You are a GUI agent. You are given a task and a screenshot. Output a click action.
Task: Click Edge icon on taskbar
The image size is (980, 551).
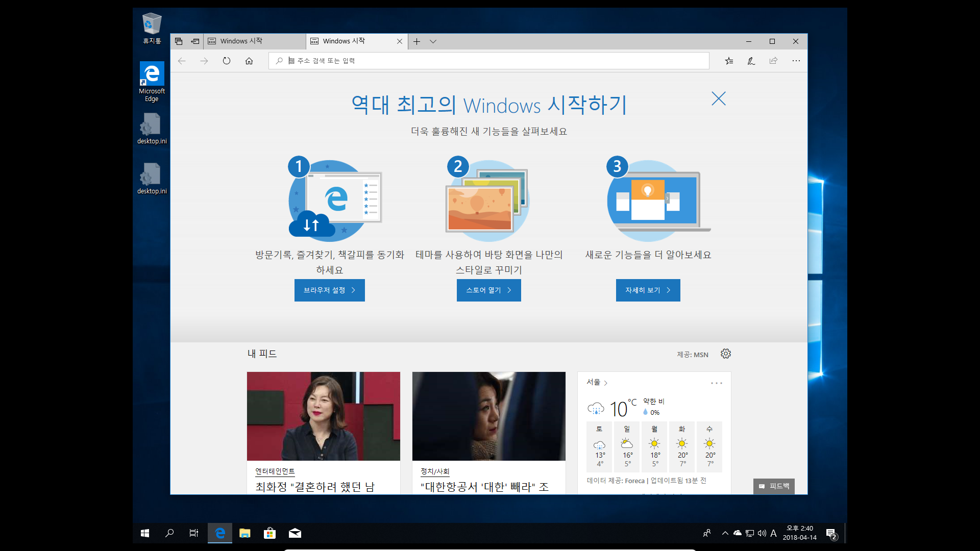pos(220,533)
